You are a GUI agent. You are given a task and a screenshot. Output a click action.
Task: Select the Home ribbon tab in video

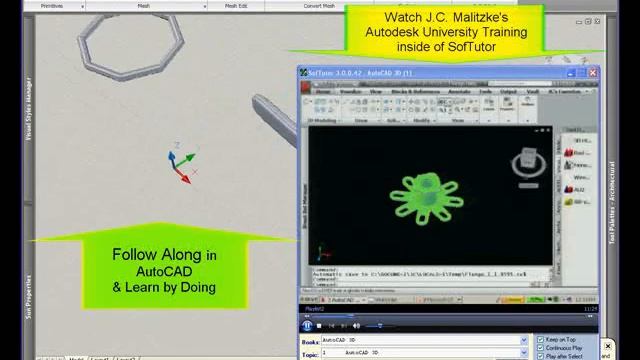pos(323,92)
